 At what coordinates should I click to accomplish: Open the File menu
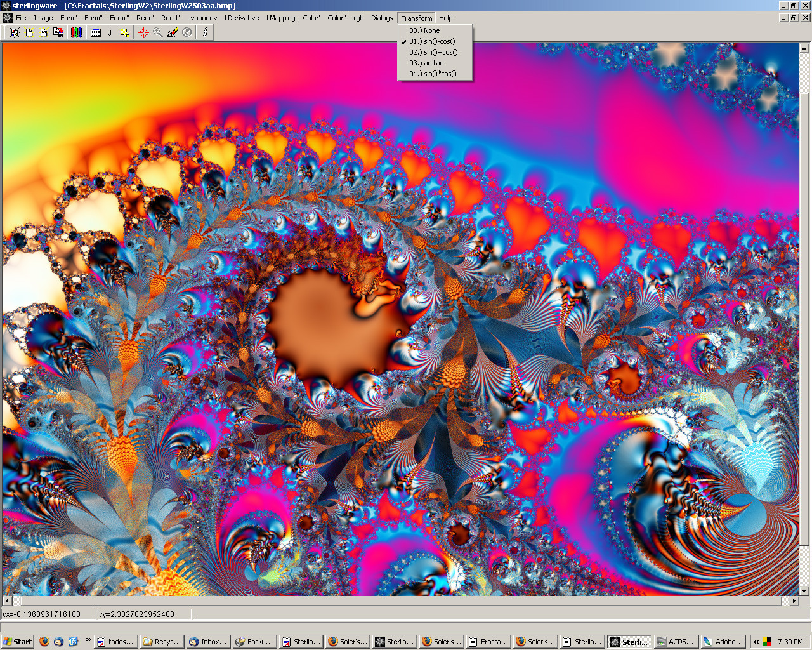pyautogui.click(x=21, y=18)
